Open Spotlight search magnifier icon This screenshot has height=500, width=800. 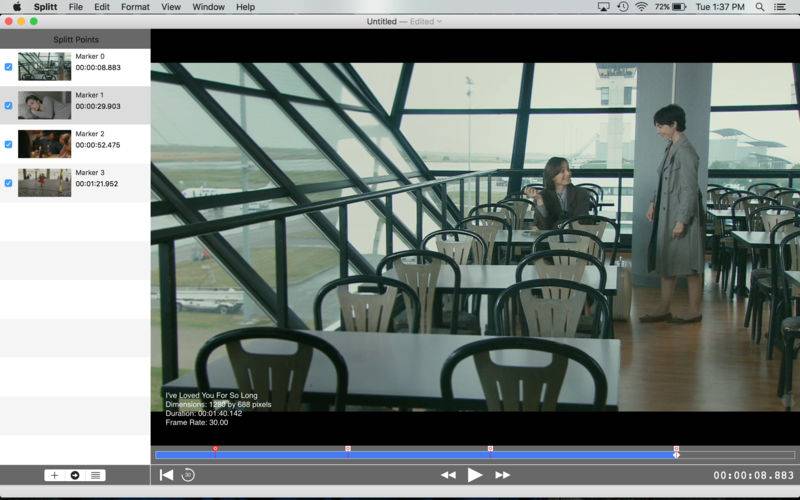tap(760, 7)
